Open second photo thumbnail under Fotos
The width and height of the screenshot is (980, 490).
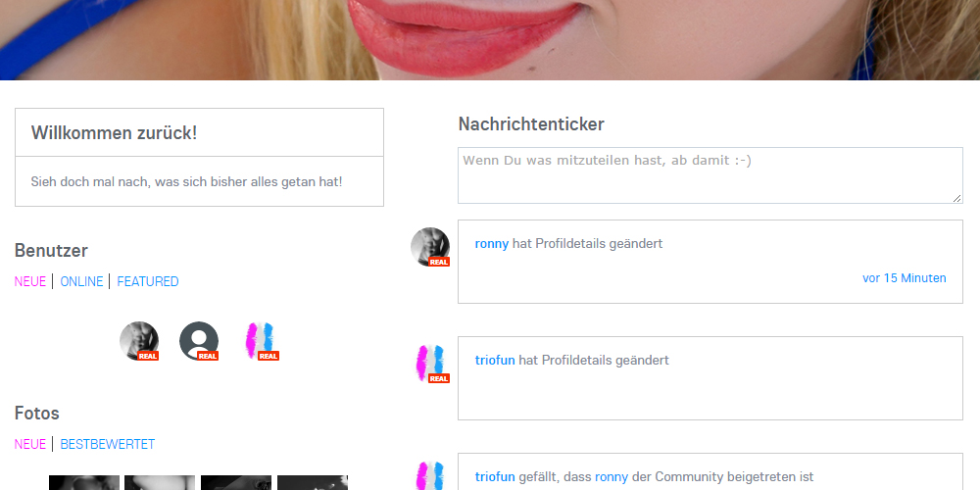click(x=160, y=482)
